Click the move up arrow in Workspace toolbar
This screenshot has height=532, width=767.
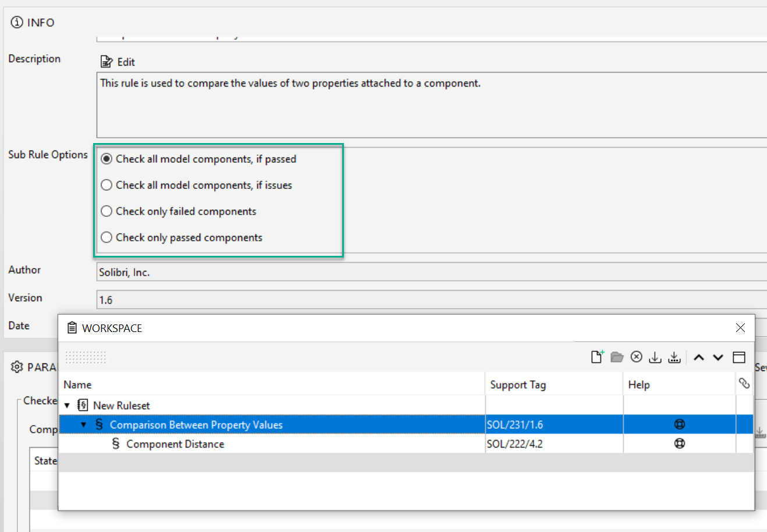click(x=699, y=358)
